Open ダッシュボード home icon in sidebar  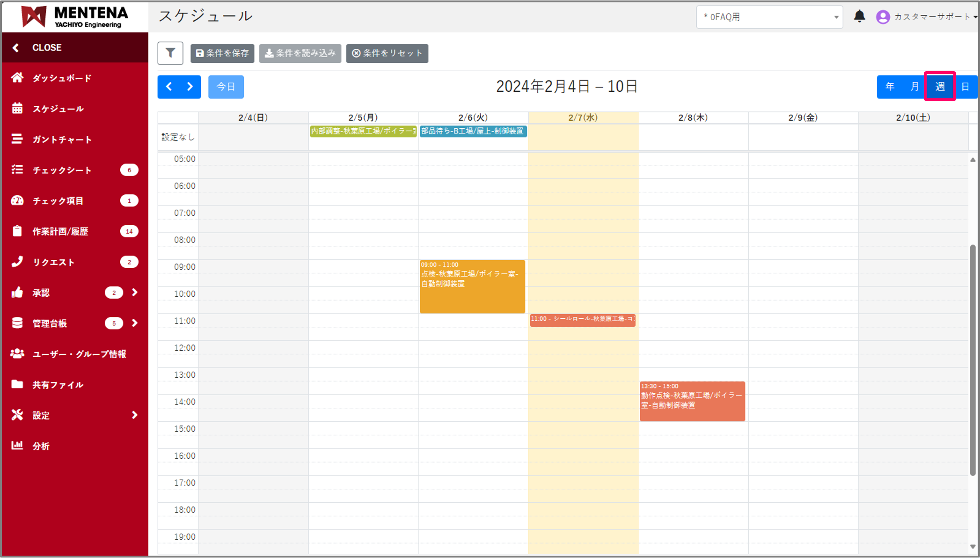[17, 78]
